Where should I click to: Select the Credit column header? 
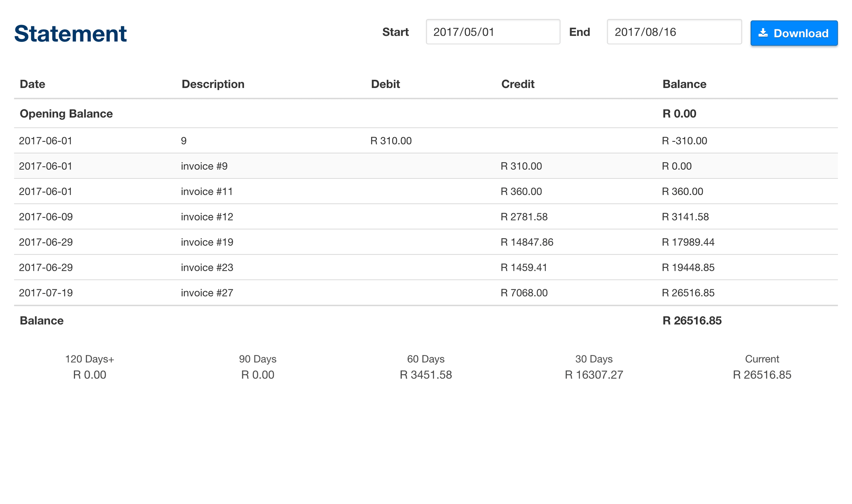tap(517, 84)
